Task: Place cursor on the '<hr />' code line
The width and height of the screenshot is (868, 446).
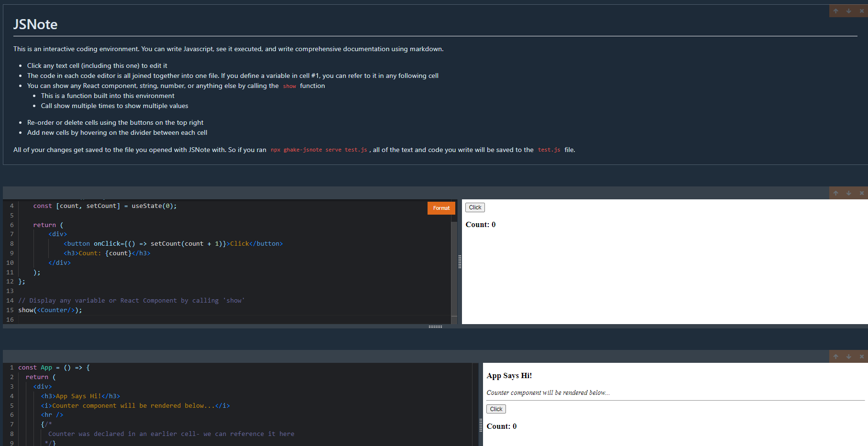Action: (x=52, y=415)
